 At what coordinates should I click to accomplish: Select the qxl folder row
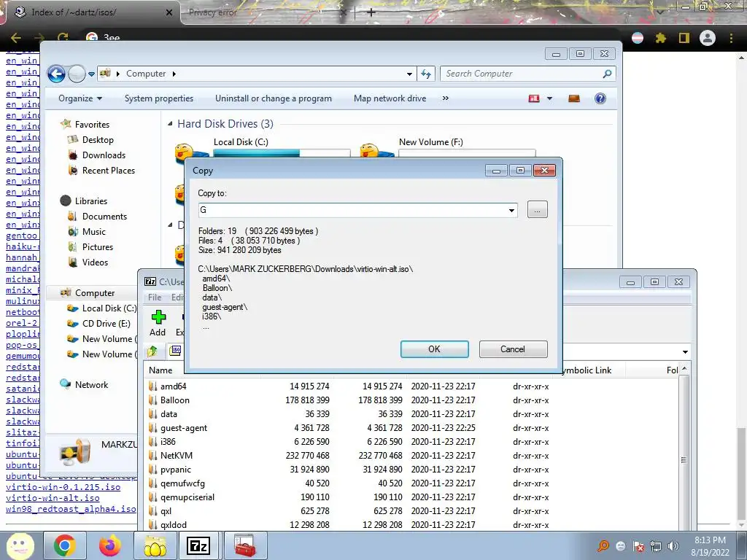[x=166, y=510]
